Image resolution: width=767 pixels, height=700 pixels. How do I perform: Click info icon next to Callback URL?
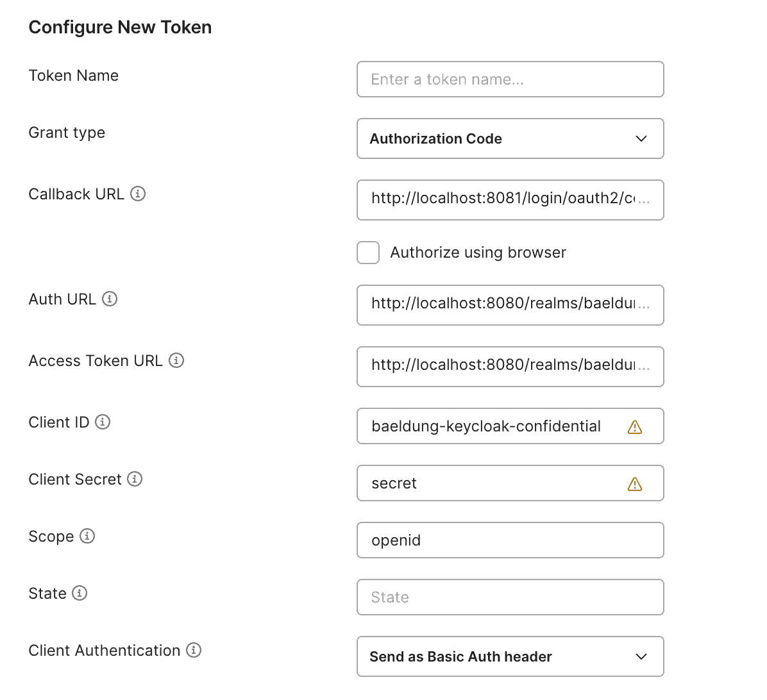[138, 194]
